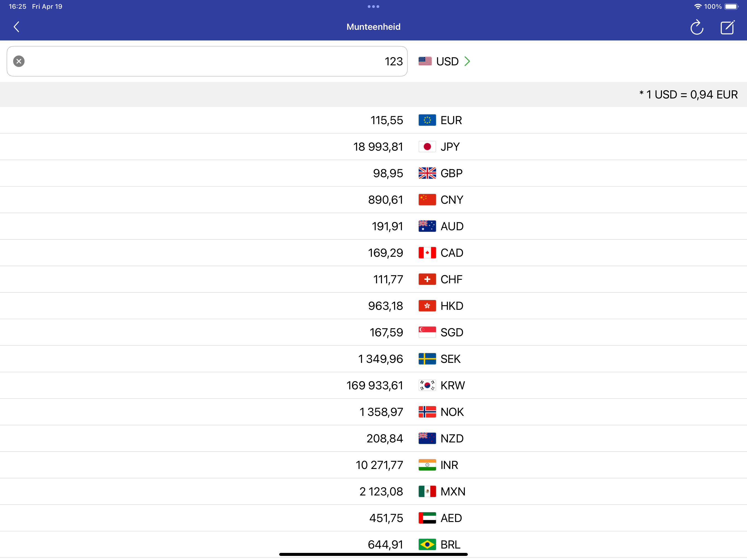
Task: Open the edit currency list icon
Action: point(727,27)
